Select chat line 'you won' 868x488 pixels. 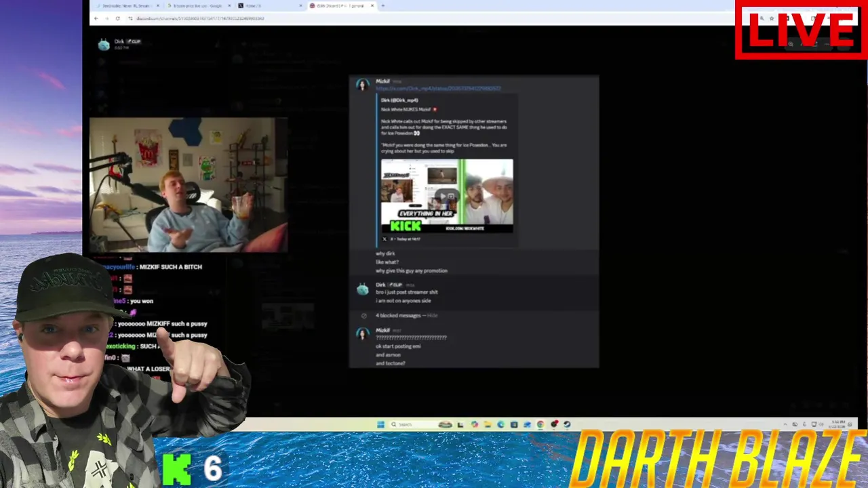142,301
